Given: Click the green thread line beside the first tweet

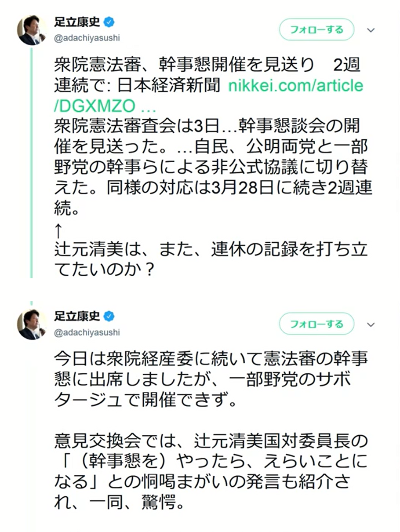Looking at the screenshot, I should point(31,163).
